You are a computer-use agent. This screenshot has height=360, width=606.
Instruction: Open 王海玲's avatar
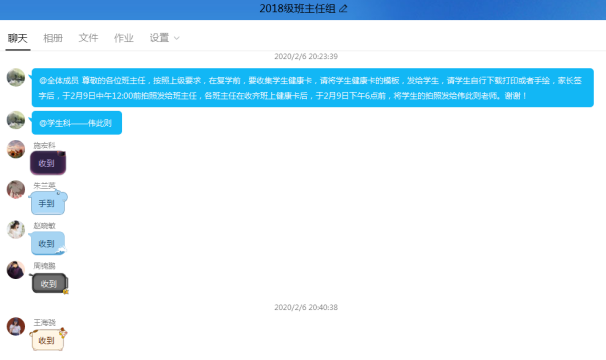(16, 326)
